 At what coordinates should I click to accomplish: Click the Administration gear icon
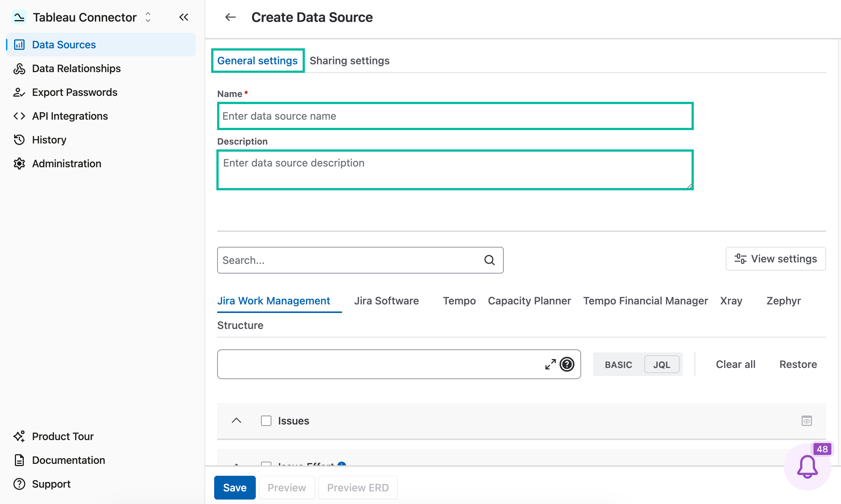(19, 164)
